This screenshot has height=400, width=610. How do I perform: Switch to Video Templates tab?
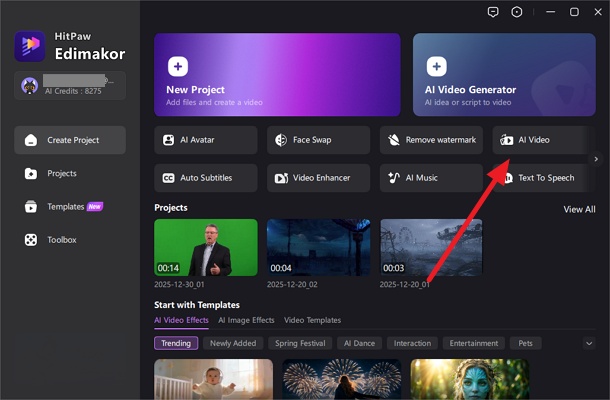tap(312, 320)
